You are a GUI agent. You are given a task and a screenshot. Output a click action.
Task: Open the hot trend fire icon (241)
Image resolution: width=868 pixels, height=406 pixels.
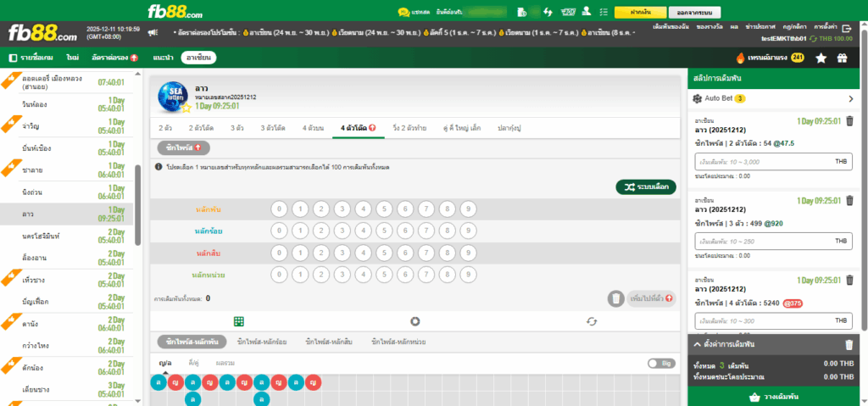[x=740, y=58]
